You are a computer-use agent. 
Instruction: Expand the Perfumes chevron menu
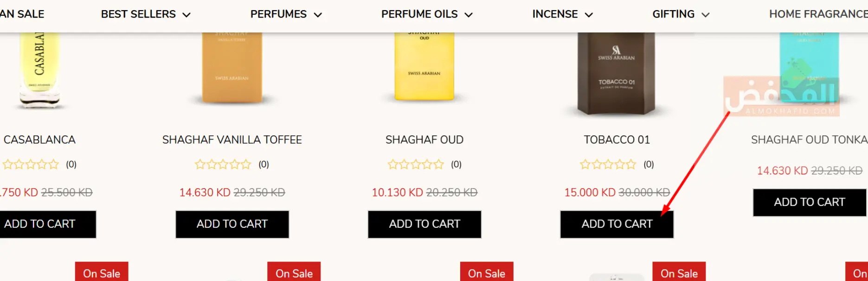pyautogui.click(x=318, y=15)
